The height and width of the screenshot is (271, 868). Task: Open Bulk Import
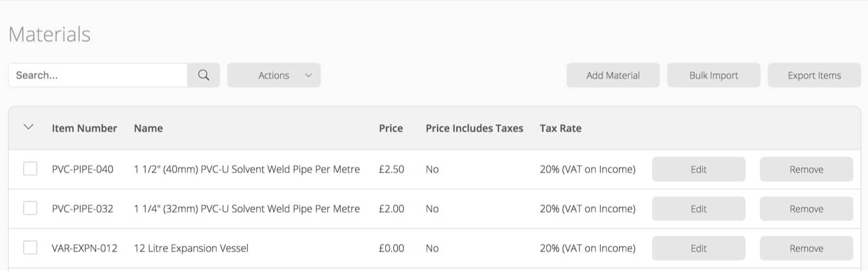click(713, 75)
